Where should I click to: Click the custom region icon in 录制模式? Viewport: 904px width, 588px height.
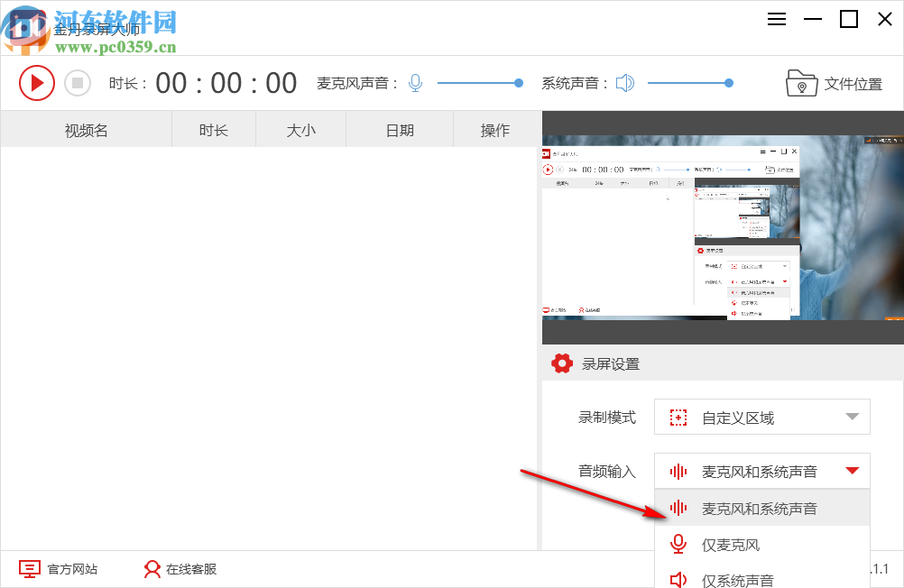point(678,417)
